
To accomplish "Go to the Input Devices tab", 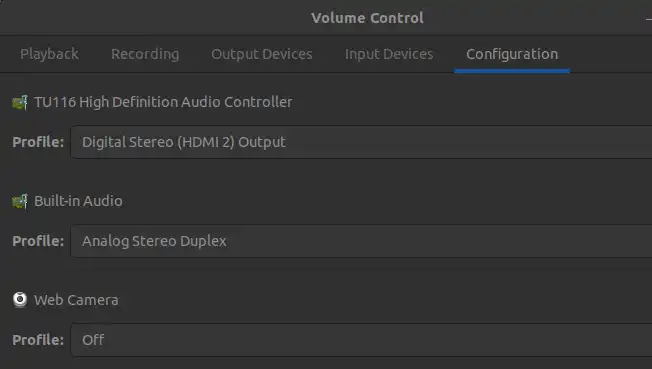I will pos(389,54).
